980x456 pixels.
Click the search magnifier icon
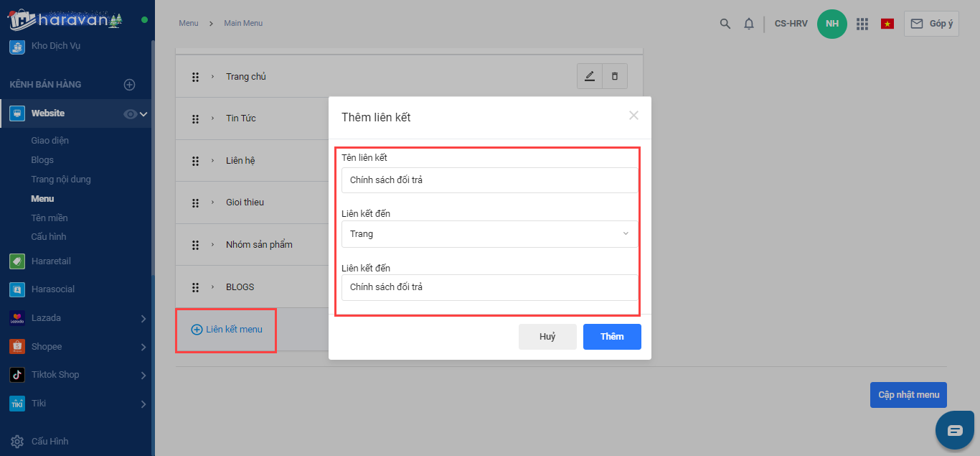[x=725, y=24]
